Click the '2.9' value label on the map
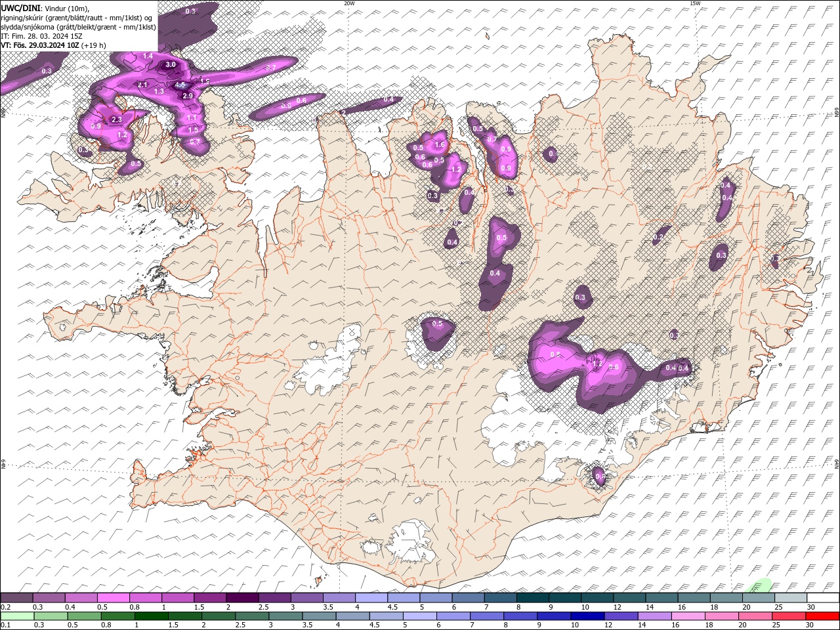Image resolution: width=840 pixels, height=630 pixels. point(188,96)
